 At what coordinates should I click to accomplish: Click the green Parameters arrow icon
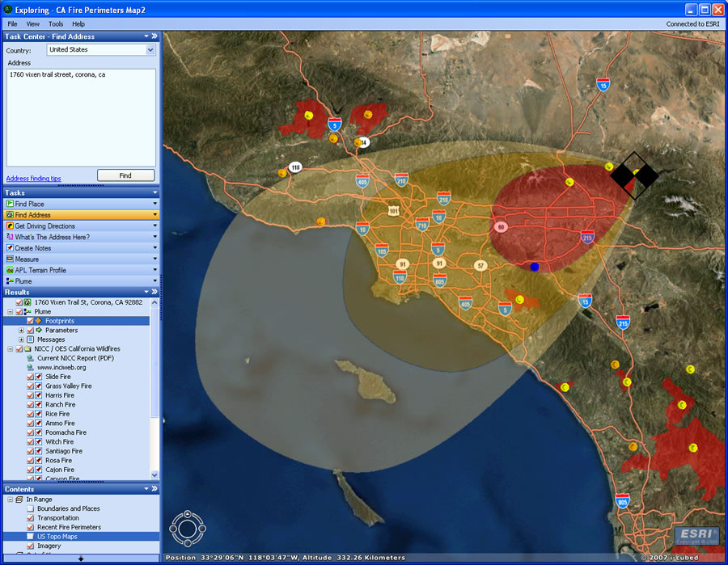(39, 331)
